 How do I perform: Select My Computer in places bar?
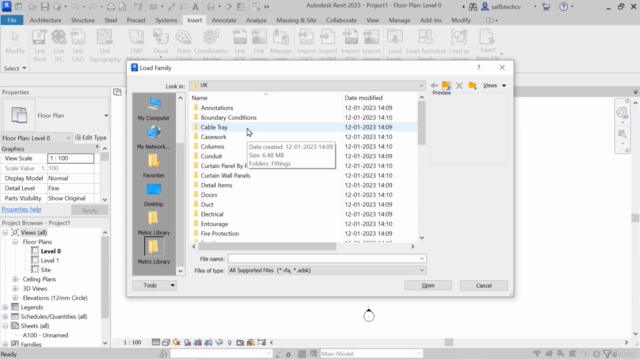point(153,109)
